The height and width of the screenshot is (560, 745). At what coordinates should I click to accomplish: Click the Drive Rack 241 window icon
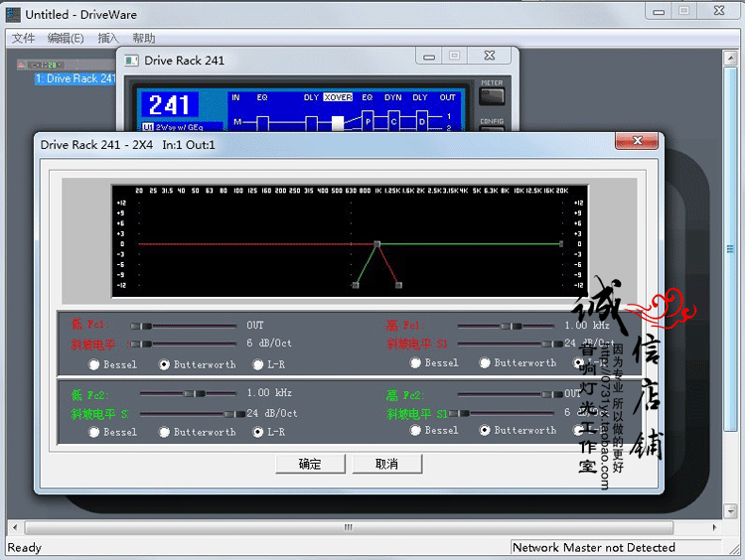[x=131, y=61]
